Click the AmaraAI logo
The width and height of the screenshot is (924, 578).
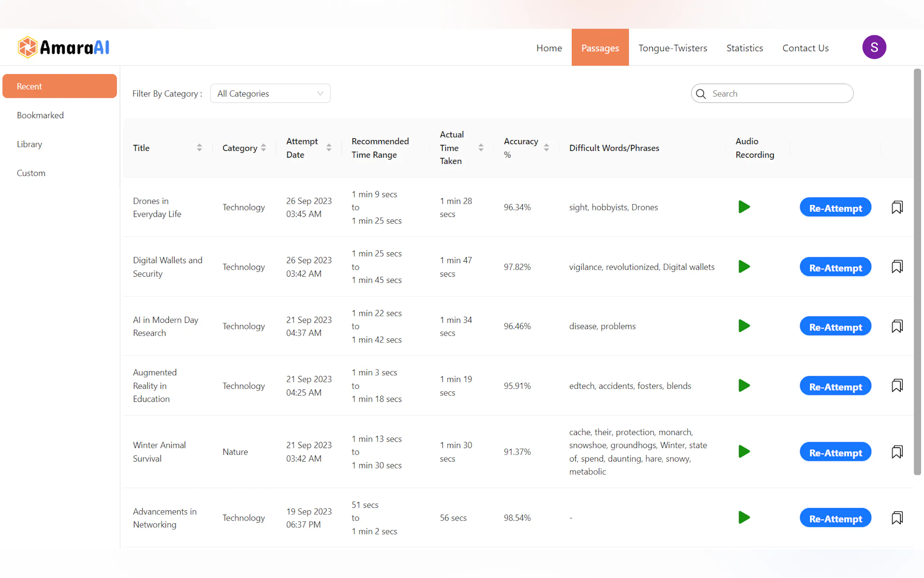(63, 47)
